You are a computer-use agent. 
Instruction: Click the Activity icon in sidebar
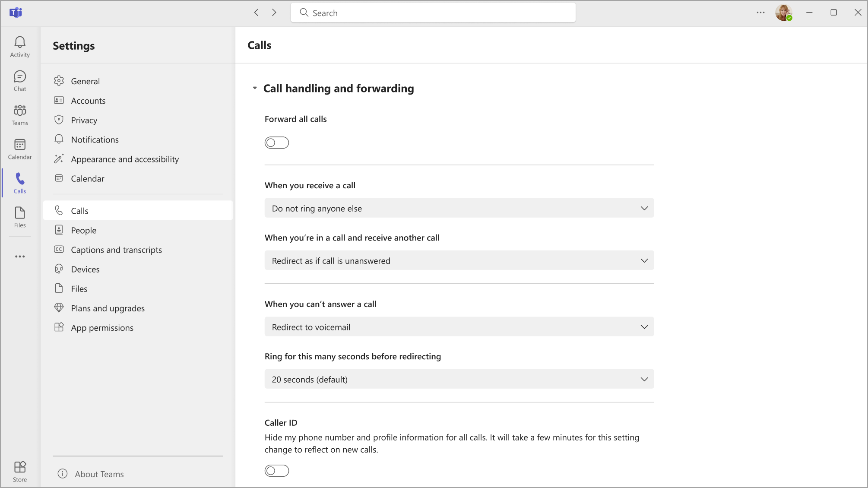point(20,46)
